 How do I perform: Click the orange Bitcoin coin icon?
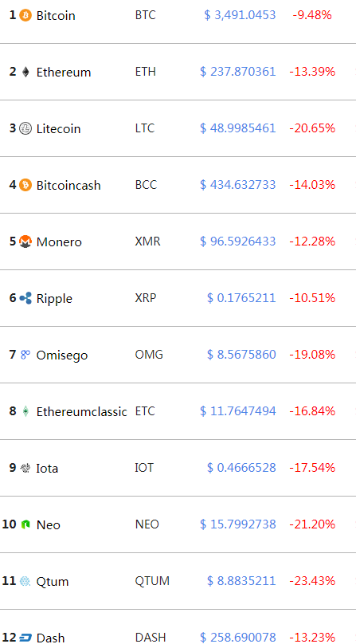pyautogui.click(x=25, y=16)
